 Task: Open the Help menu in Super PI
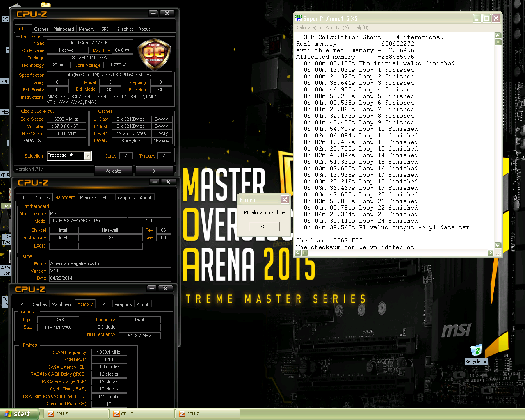point(361,27)
